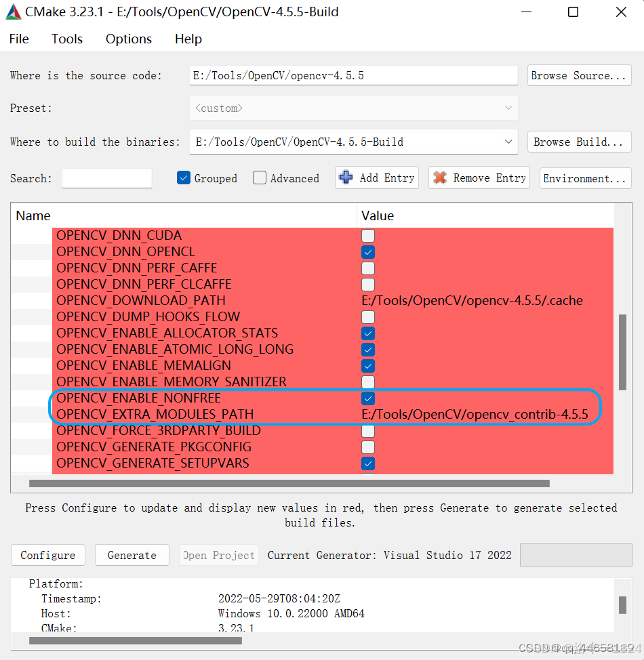Click the Add Entry plus icon
The height and width of the screenshot is (660, 644).
click(x=347, y=178)
